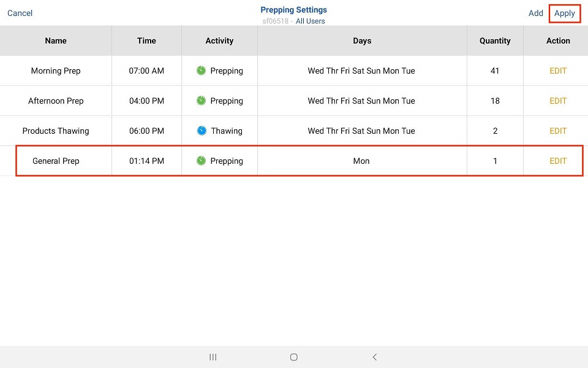Viewport: 588px width, 368px height.
Task: Select the Days column header
Action: (x=362, y=40)
